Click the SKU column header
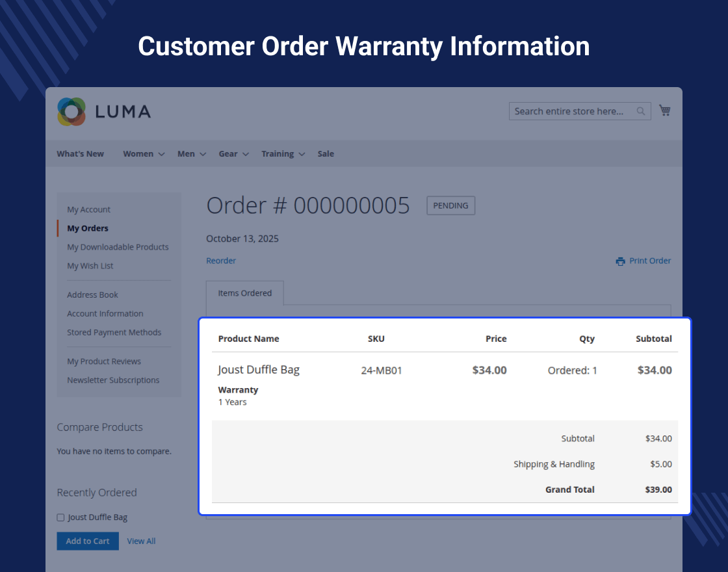 click(376, 339)
